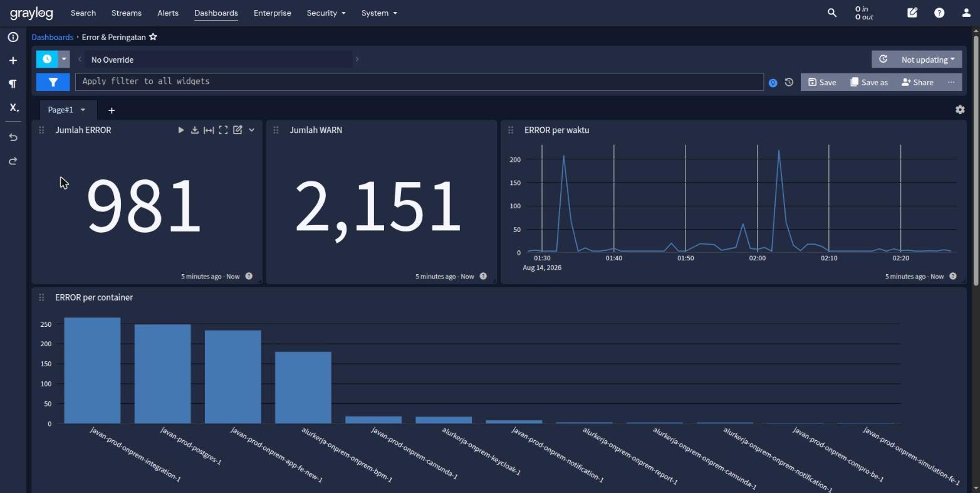This screenshot has width=980, height=493.
Task: Click the create widget plus icon in sidebar
Action: 13,61
